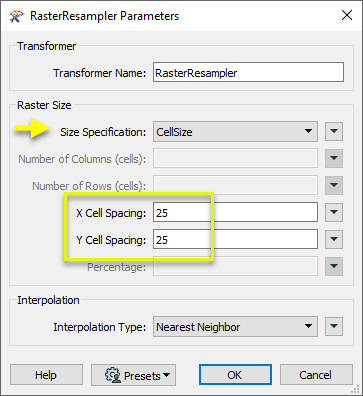Open arrow menu beside Interpolation Type
This screenshot has width=363, height=396.
pos(334,327)
